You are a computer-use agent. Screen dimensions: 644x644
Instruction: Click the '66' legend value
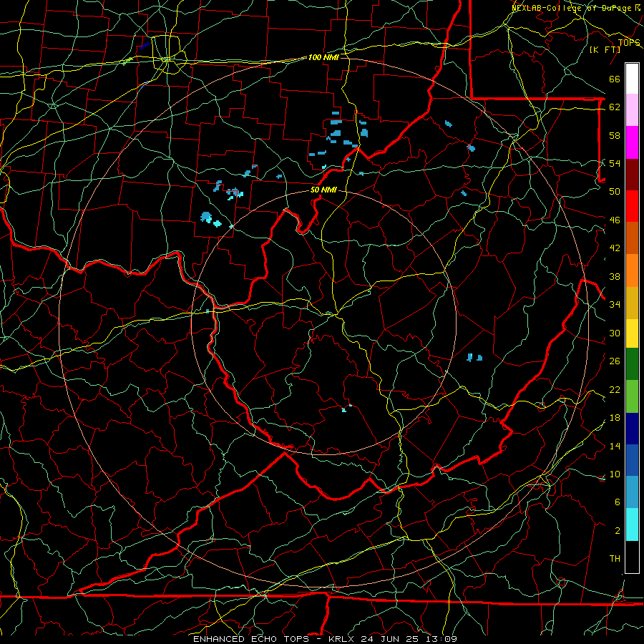tap(615, 79)
